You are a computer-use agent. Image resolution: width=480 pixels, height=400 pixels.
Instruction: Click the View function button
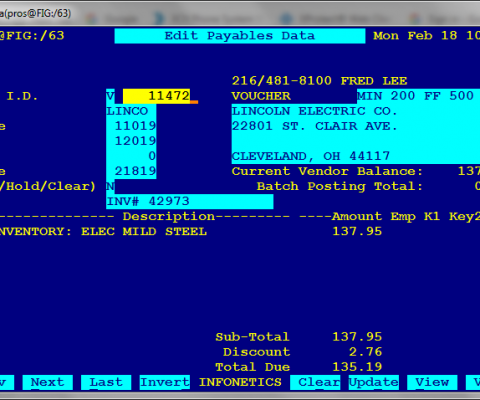point(432,382)
